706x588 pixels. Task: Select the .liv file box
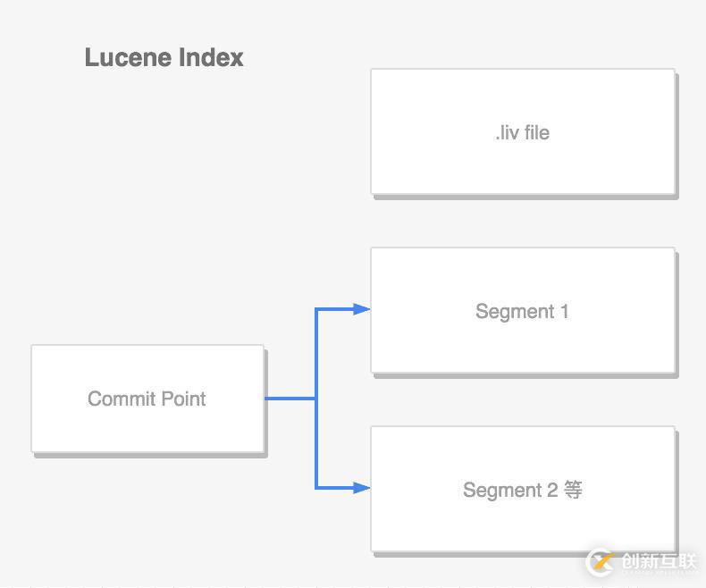(x=523, y=132)
